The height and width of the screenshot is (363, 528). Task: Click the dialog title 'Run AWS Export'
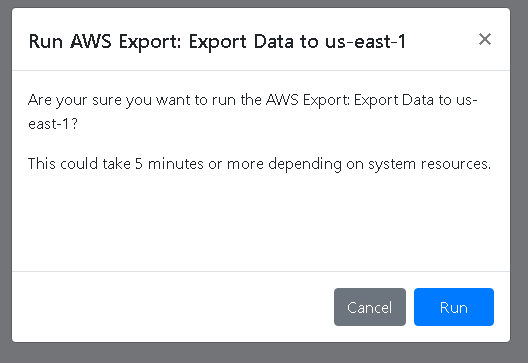coord(106,42)
